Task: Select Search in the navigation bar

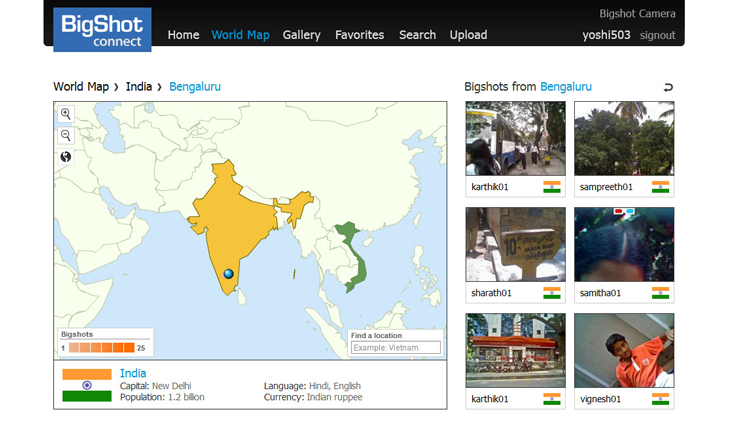Action: click(417, 35)
